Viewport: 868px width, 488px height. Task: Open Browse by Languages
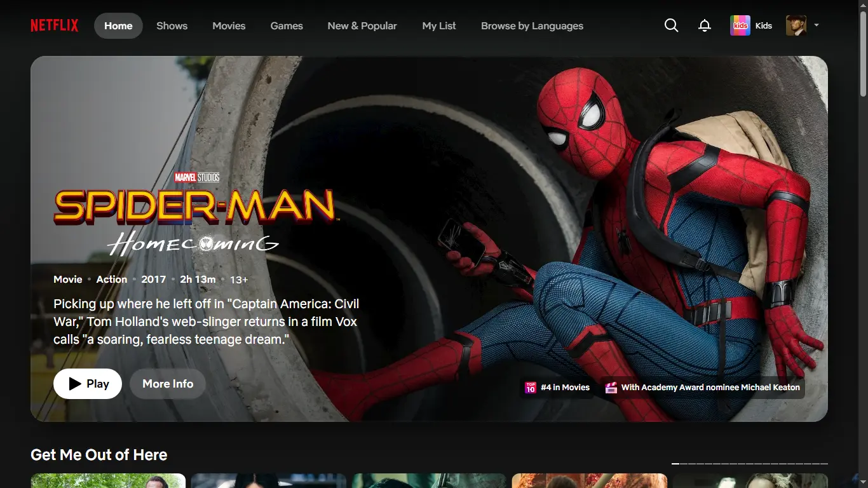tap(532, 25)
